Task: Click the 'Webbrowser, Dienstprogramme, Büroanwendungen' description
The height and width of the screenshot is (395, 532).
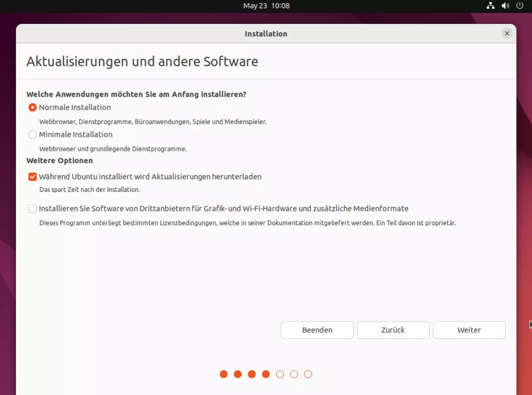Action: click(153, 122)
